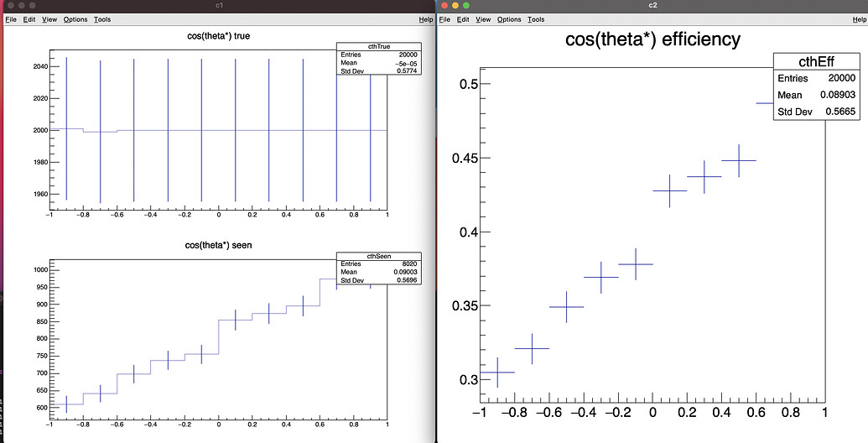Viewport: 868px width, 443px height.
Task: Close the c2 window with red button
Action: point(445,6)
